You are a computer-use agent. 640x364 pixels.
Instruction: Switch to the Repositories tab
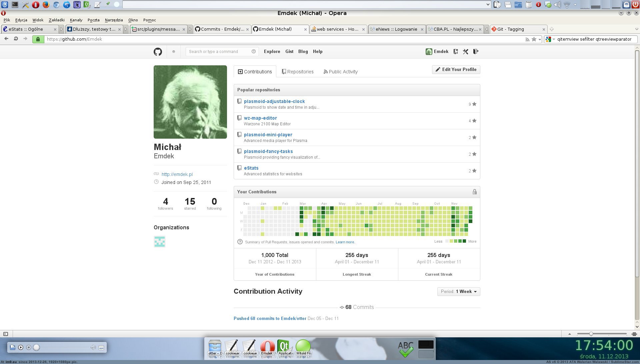(298, 72)
